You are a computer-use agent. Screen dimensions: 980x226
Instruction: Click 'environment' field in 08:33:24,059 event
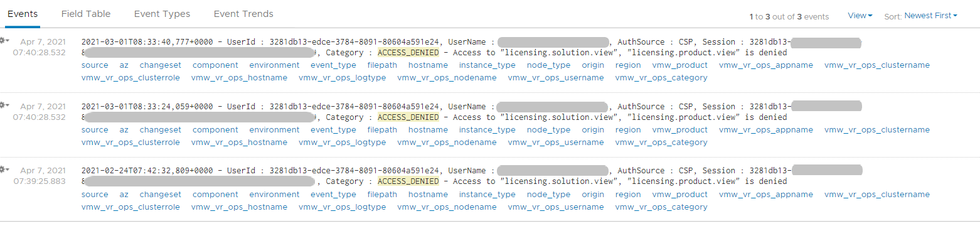click(x=274, y=130)
